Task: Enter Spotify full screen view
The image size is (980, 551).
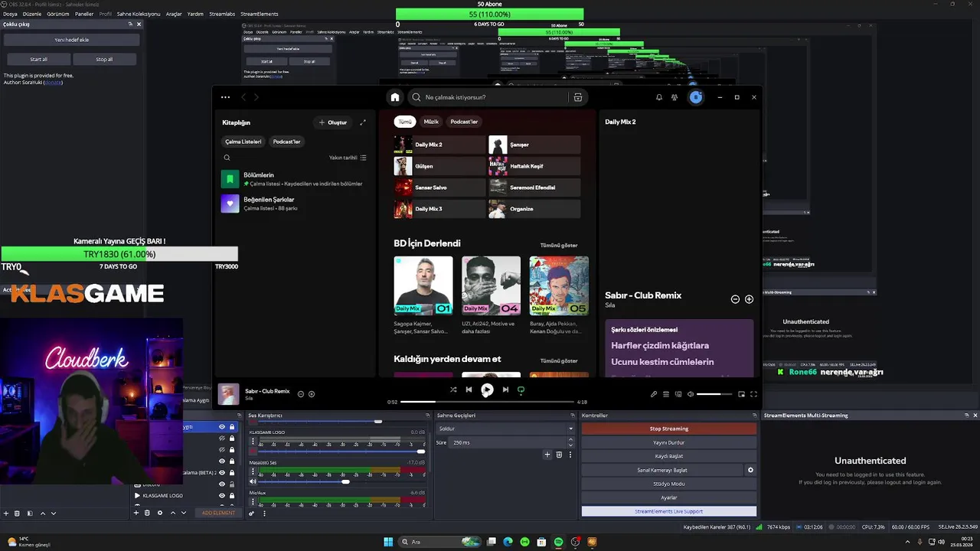Action: [753, 394]
